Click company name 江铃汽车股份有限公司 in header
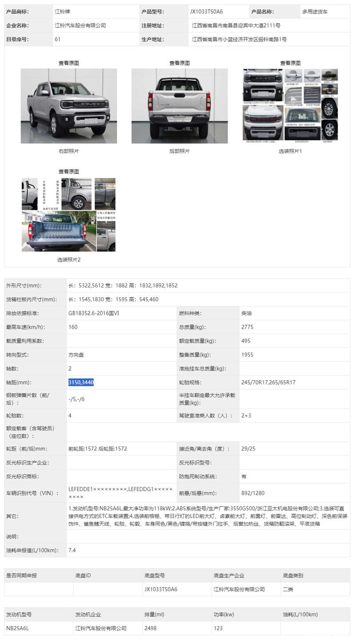Viewport: 355px width, 644px height. (80, 26)
